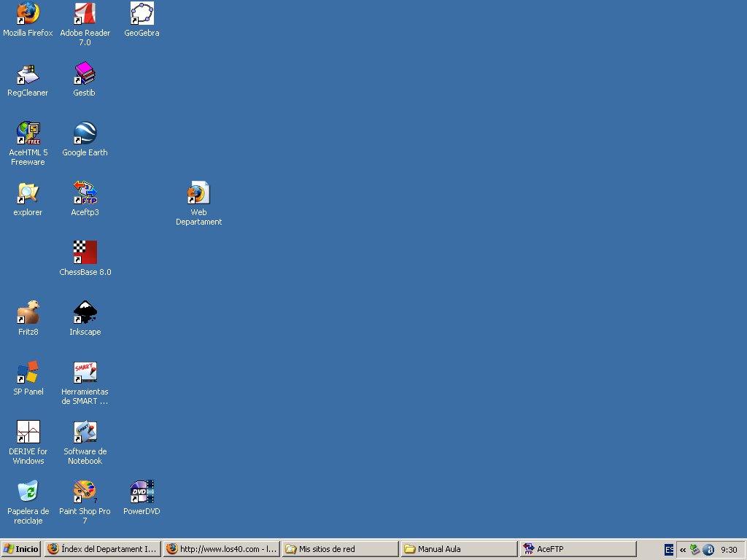Select the Adobe Reader 7.0 shortcut
The image size is (747, 560).
coord(85,14)
